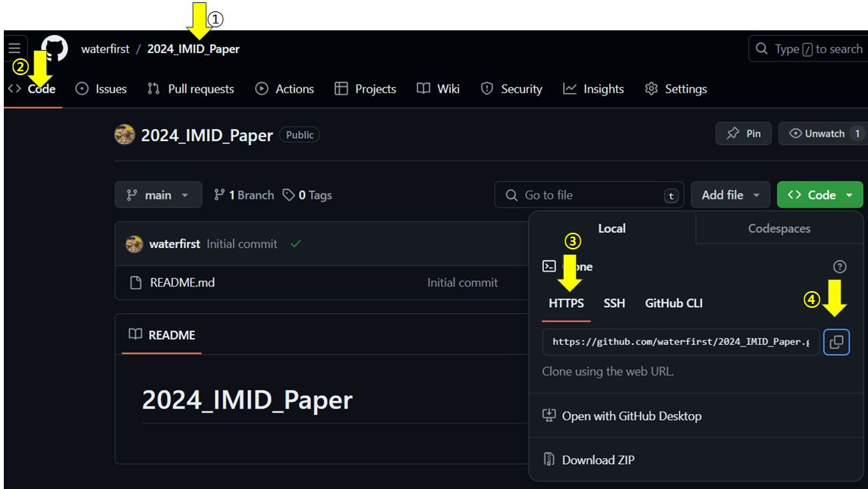This screenshot has width=868, height=489.
Task: Open the 2024_IMID_Paper breadcrumb link
Action: coord(193,49)
